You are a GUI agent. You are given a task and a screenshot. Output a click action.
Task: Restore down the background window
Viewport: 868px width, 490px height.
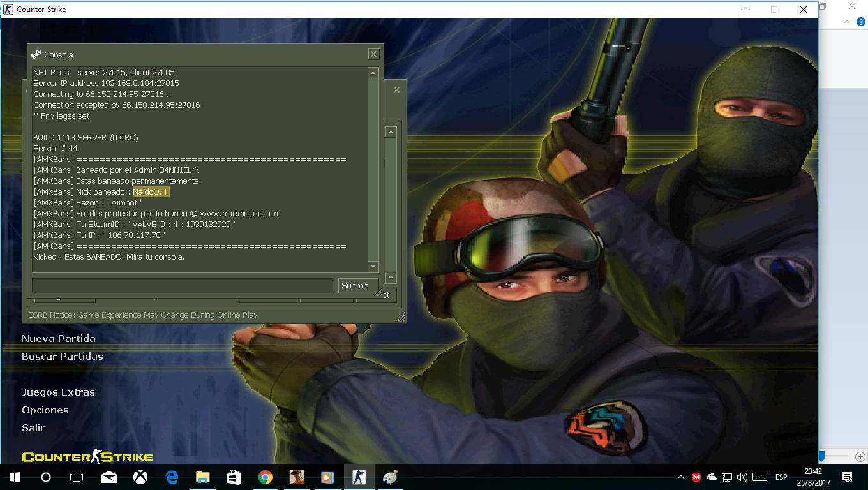click(823, 6)
